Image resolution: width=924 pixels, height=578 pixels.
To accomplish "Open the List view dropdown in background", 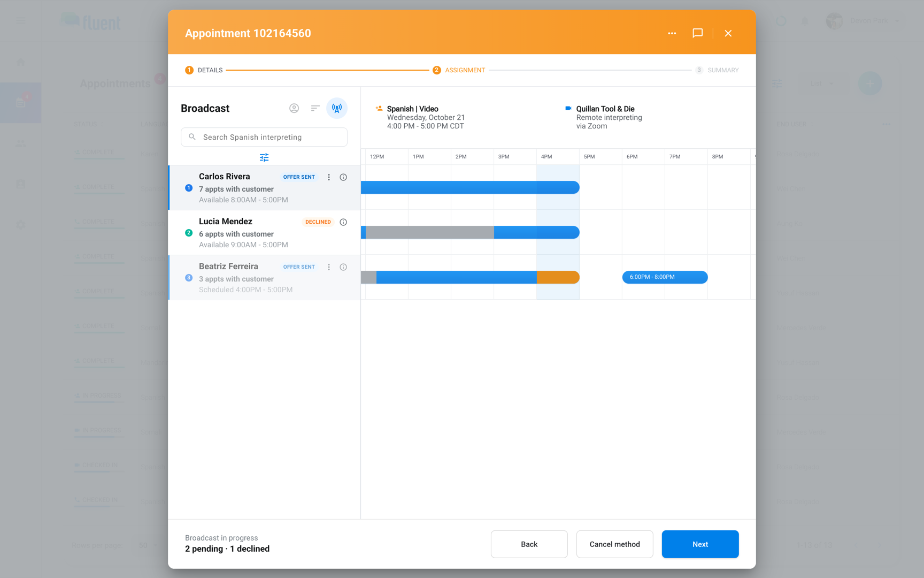I will click(822, 83).
